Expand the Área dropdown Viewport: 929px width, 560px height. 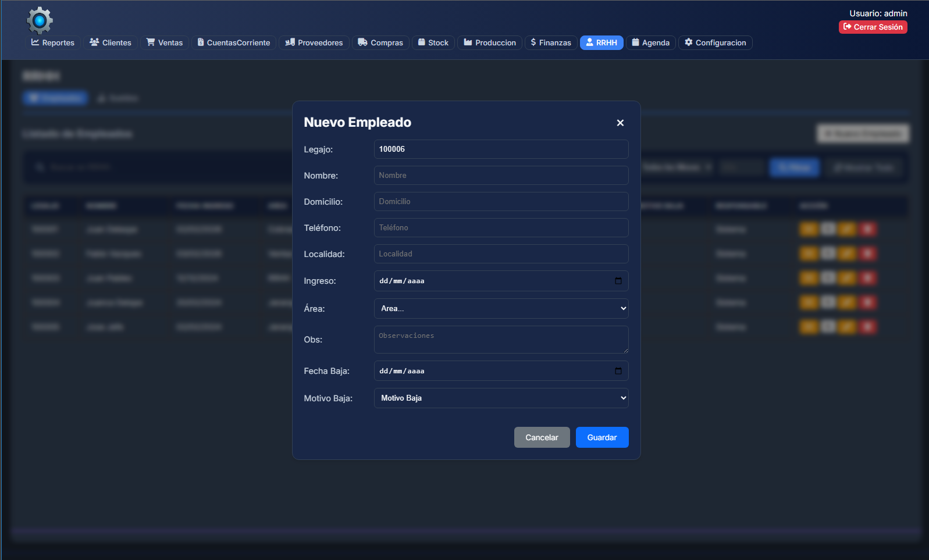501,309
